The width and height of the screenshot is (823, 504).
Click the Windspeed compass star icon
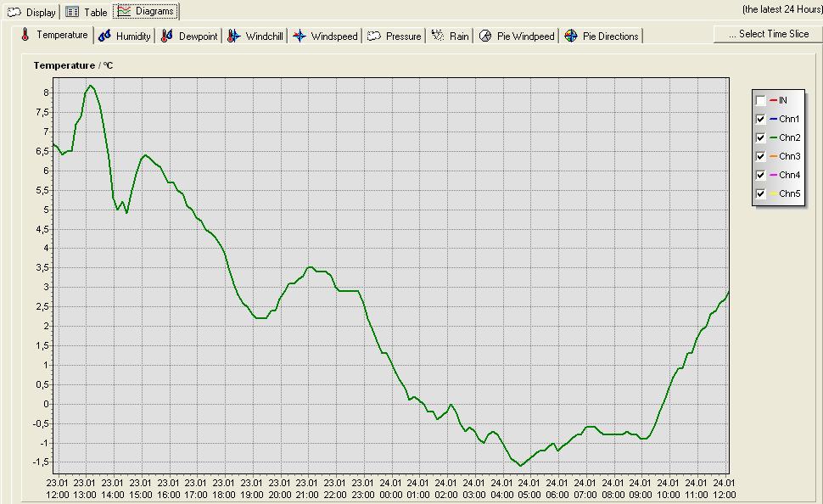coord(300,36)
